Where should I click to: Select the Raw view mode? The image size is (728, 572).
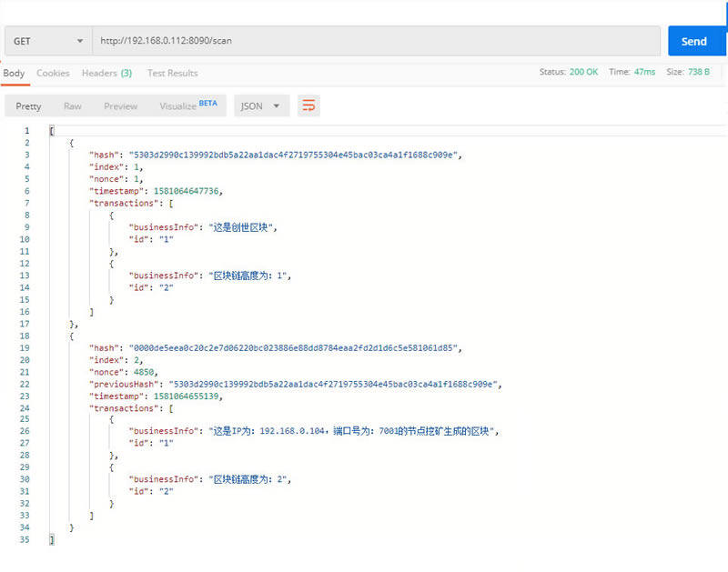[72, 106]
